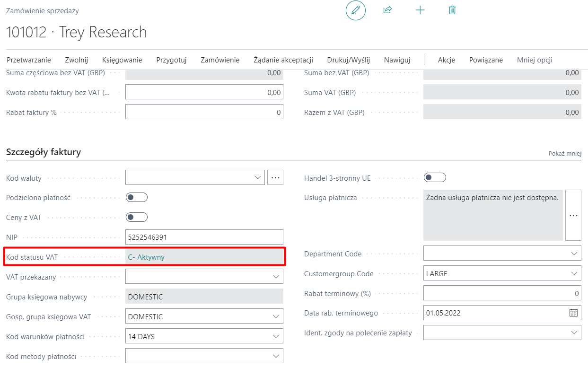Viewport: 588px width, 368px height.
Task: Click ellipsis button beside Usługa płatnicza
Action: point(573,215)
